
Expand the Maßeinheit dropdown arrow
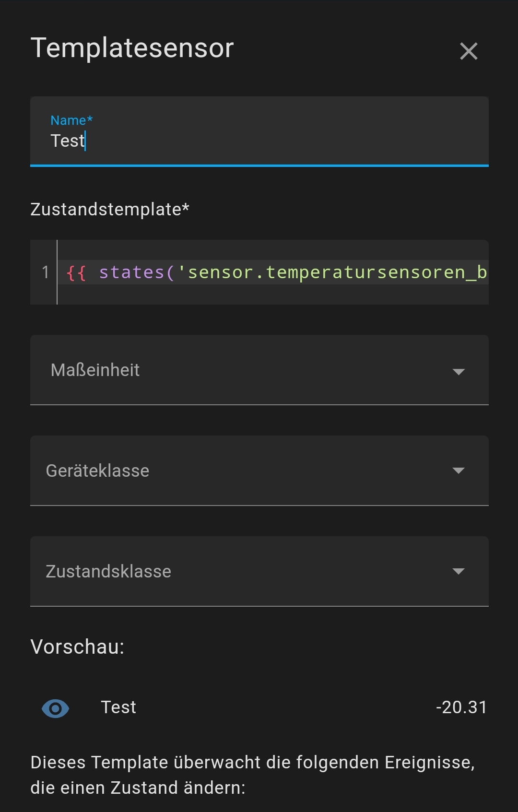pyautogui.click(x=459, y=372)
